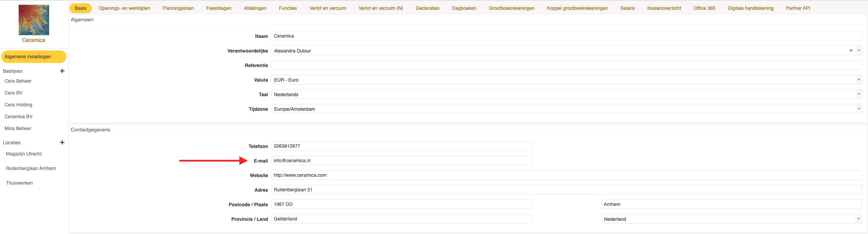This screenshot has width=868, height=234.
Task: Clear the Verantwoordelijke selection with the x icon
Action: 851,50
